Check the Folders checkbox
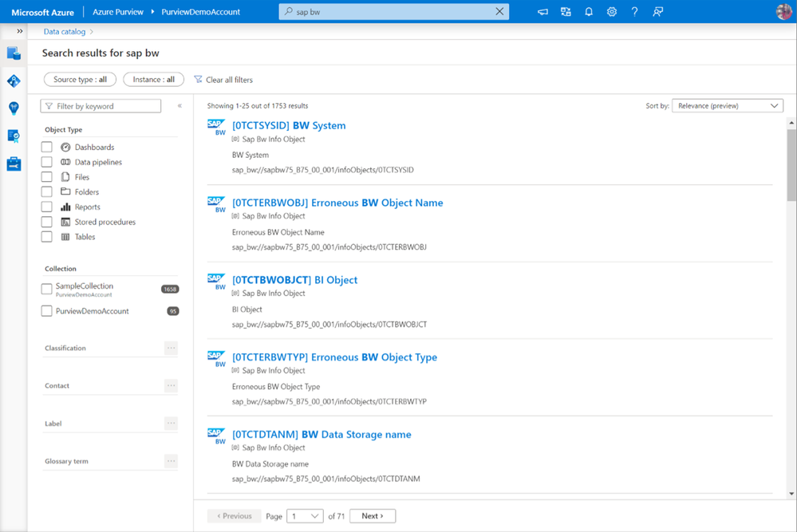This screenshot has width=797, height=532. click(47, 191)
